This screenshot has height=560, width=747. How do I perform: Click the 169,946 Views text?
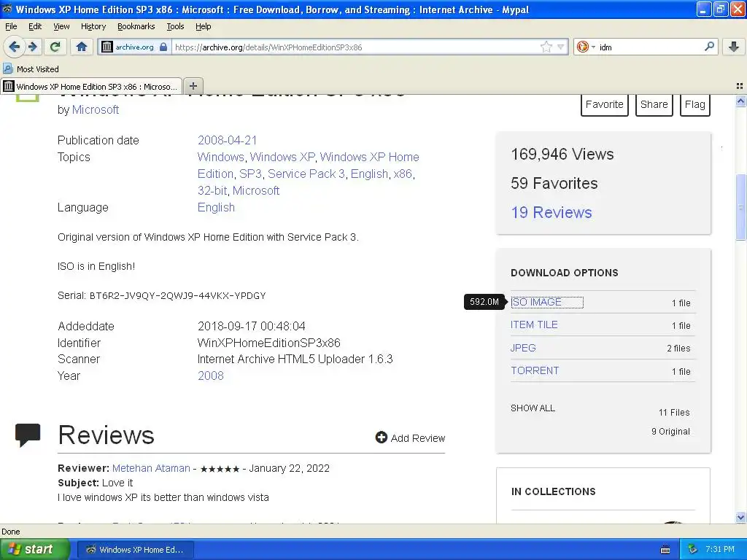click(x=562, y=155)
